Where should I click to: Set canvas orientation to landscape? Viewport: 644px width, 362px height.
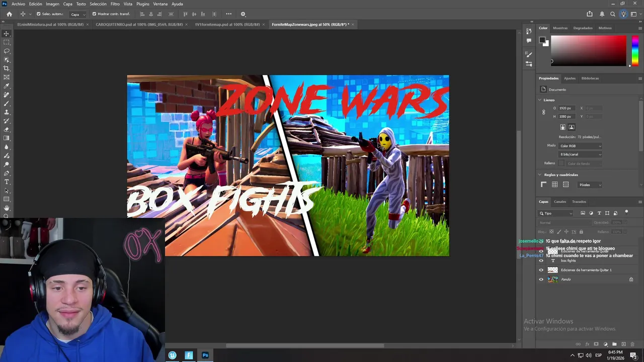(x=572, y=127)
